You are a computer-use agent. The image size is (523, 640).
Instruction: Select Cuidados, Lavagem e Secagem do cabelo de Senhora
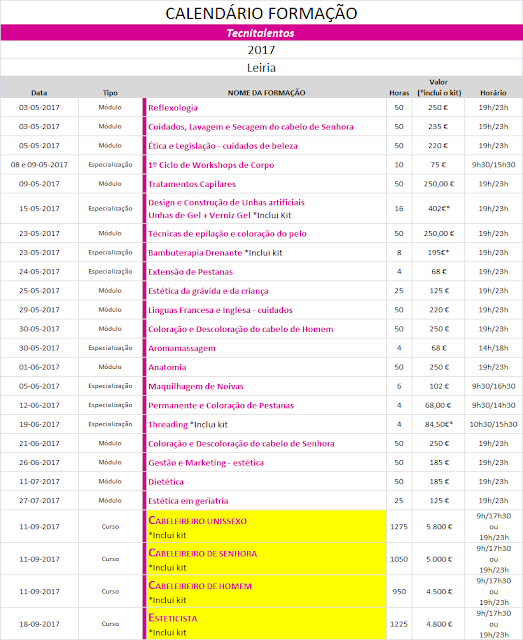click(251, 127)
